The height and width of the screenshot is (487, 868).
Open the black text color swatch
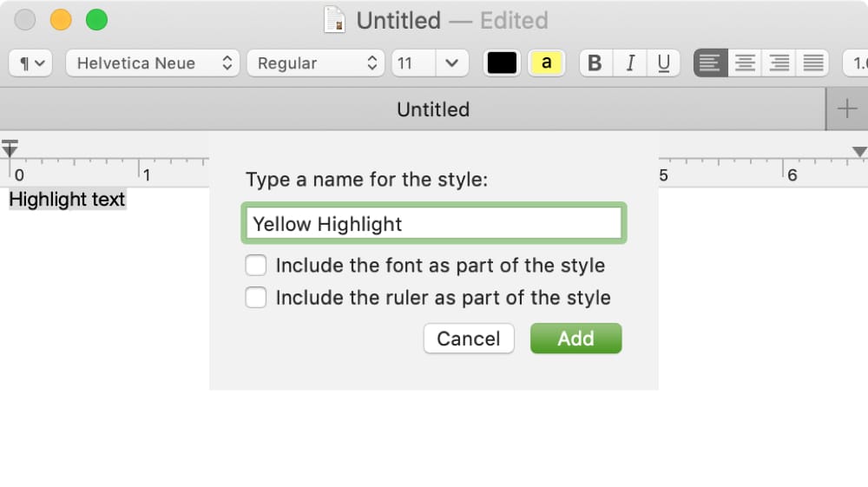pos(502,63)
